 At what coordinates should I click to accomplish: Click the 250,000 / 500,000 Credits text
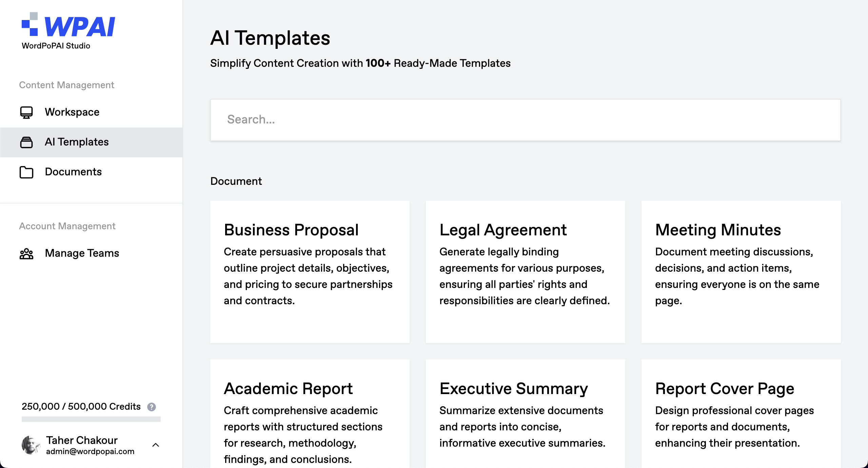[x=81, y=407]
